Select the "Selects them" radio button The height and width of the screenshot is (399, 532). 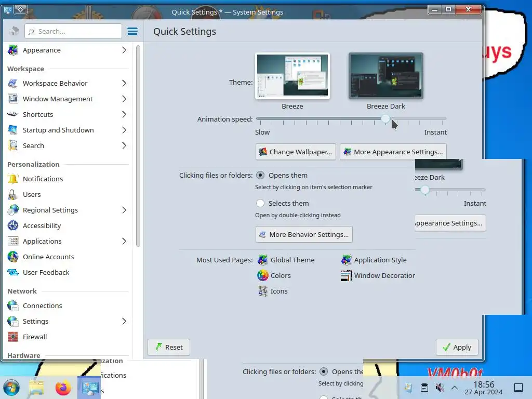260,203
